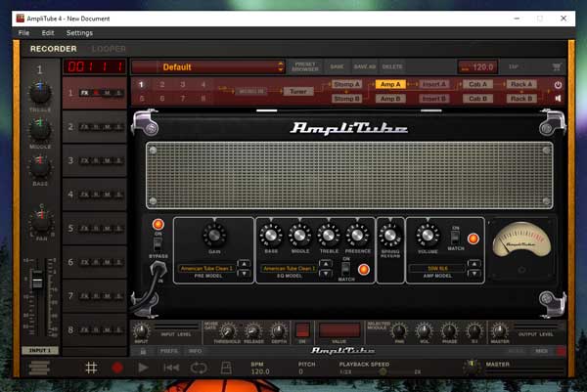Select the Amp A module
587x392 pixels.
click(390, 84)
